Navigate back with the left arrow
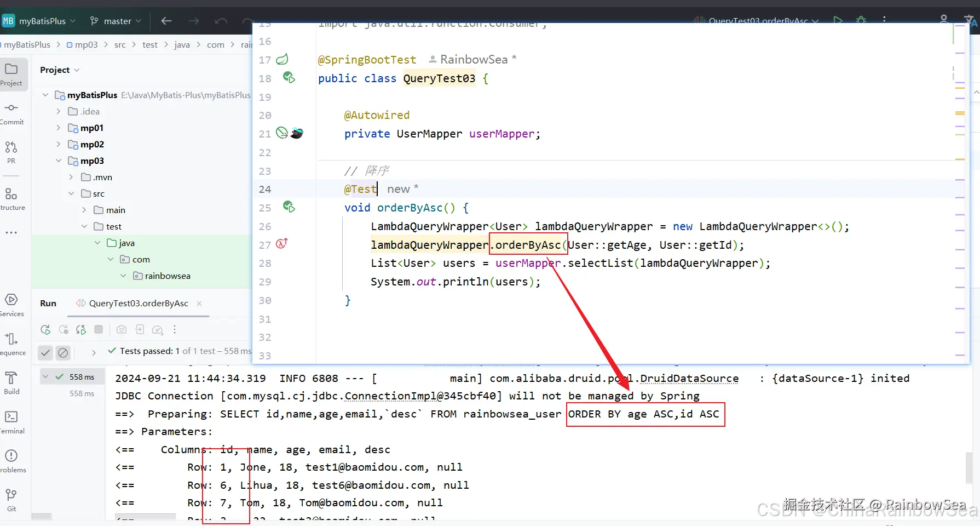Screen dimensions: 980x526 point(166,21)
